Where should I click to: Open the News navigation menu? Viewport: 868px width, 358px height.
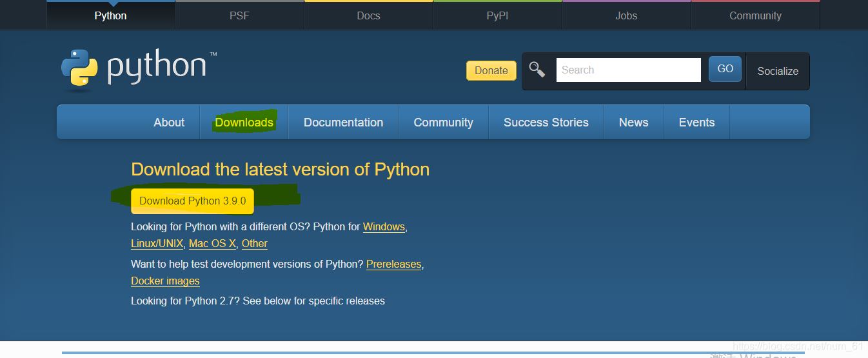pos(633,123)
